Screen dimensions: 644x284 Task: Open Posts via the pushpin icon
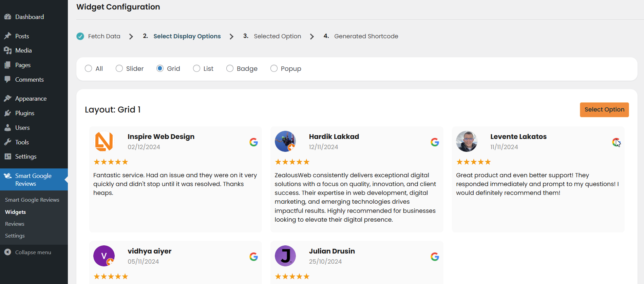pyautogui.click(x=7, y=36)
